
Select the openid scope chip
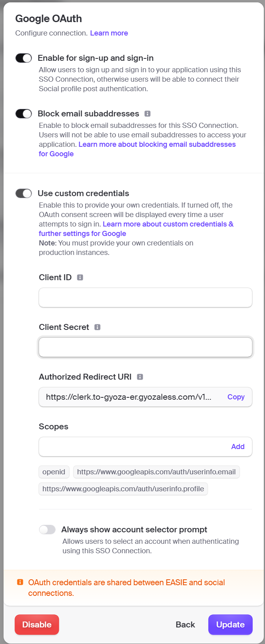(x=54, y=472)
